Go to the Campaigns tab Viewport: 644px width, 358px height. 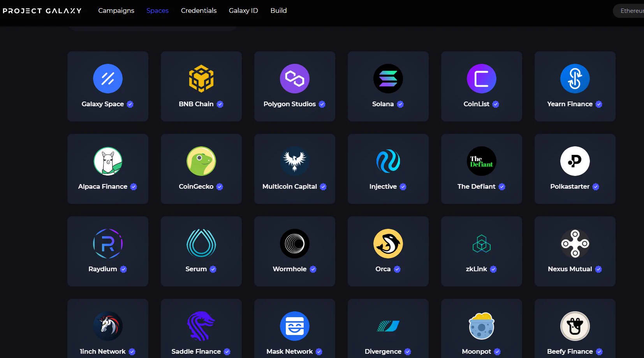click(116, 11)
